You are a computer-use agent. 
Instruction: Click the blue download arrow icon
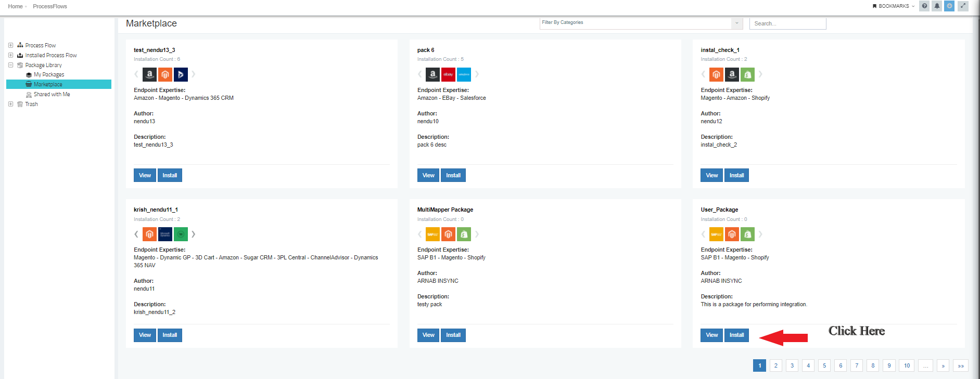pyautogui.click(x=949, y=6)
